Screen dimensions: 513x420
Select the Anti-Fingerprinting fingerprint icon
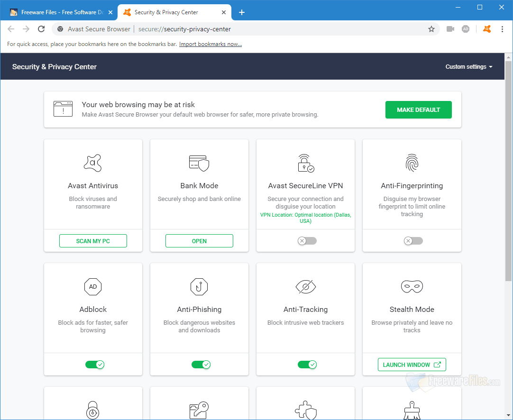click(412, 163)
